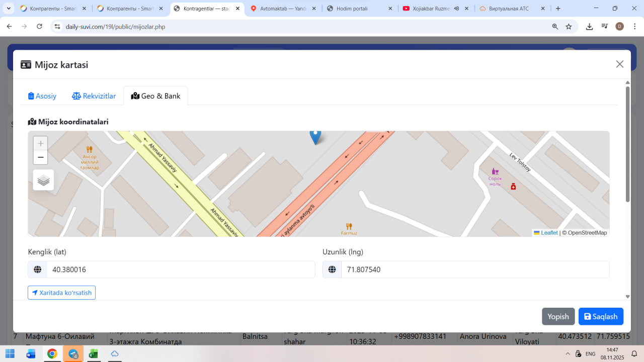Zoom out on the Leaflet map
Screen dimensions: 644x362
click(41, 157)
